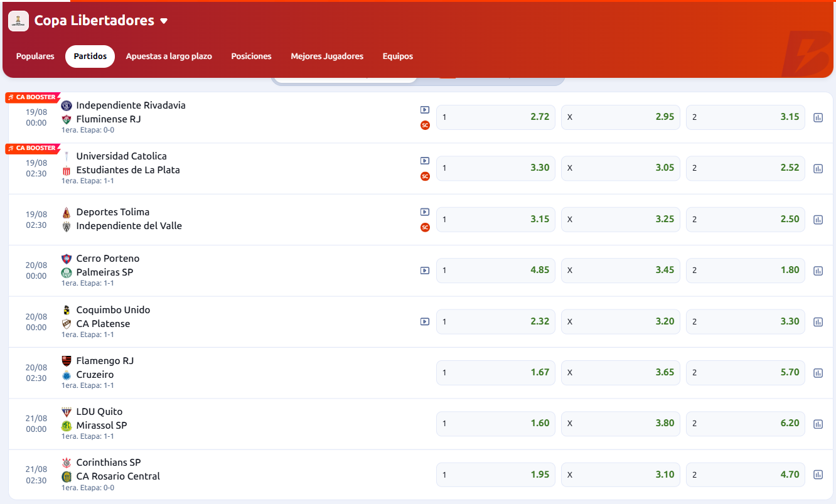The width and height of the screenshot is (836, 504).
Task: Choose draw odds 3.25 for Tolima match
Action: pyautogui.click(x=621, y=220)
